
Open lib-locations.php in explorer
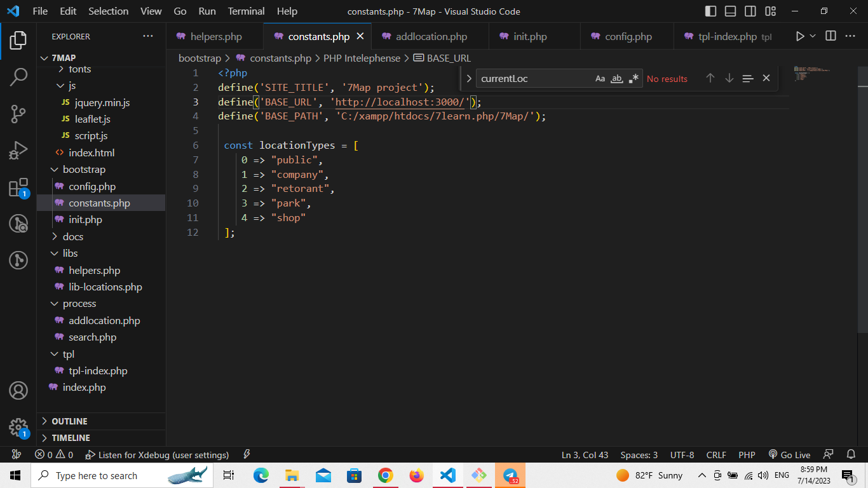[101, 287]
